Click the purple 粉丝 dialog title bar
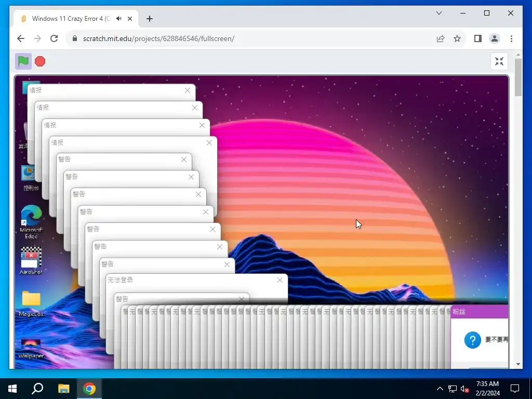Viewport: 532px width, 399px height. 480,312
